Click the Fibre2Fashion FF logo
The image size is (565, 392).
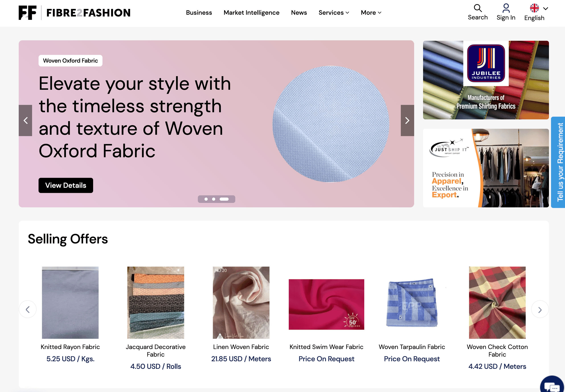pyautogui.click(x=27, y=12)
